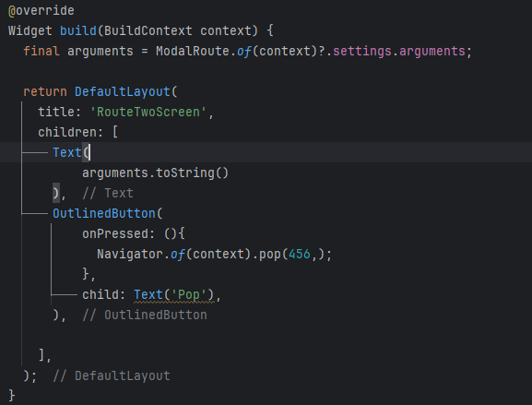Click the pop method call
532x405 pixels.
pos(270,255)
